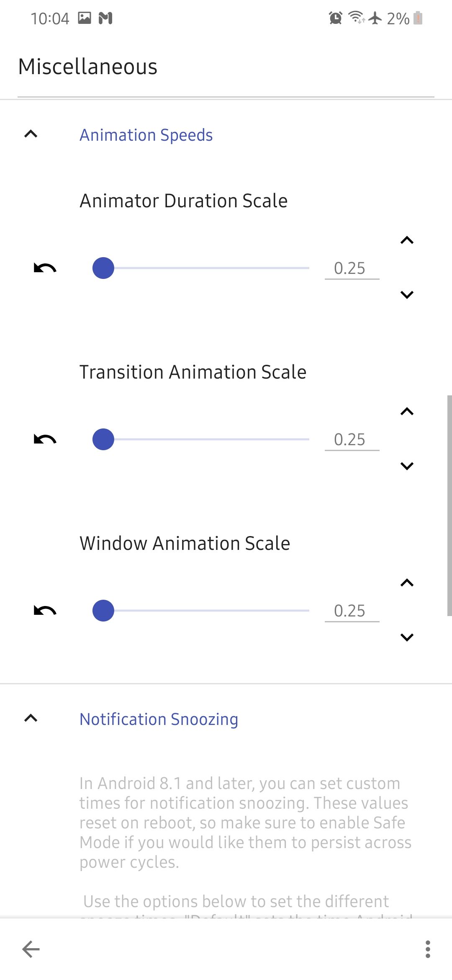Tap the image notification icon in status bar
This screenshot has height=980, width=452.
point(85,18)
